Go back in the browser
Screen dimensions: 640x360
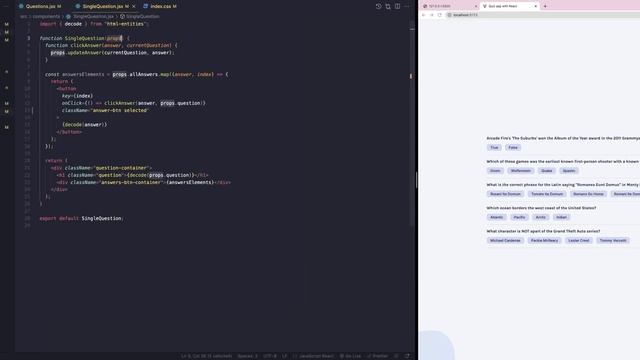424,15
